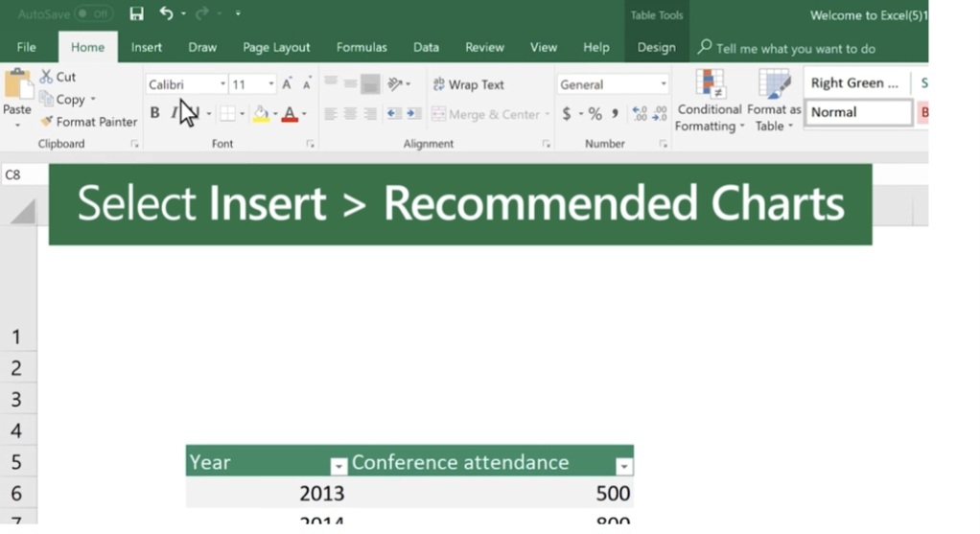Toggle Italic formatting
The width and height of the screenshot is (980, 534).
click(x=175, y=113)
